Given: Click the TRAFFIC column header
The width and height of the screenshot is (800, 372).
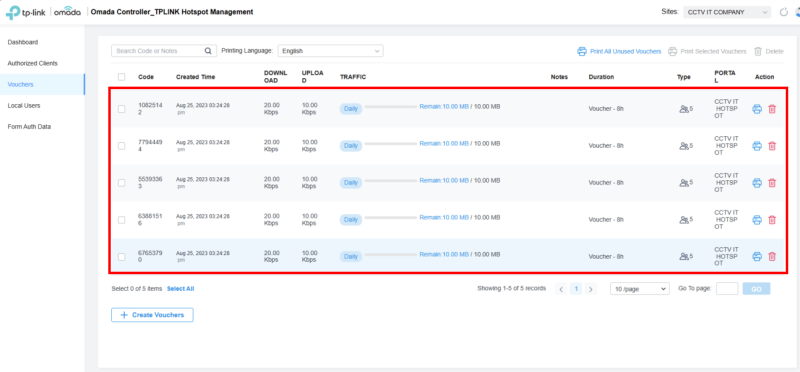Looking at the screenshot, I should click(353, 77).
